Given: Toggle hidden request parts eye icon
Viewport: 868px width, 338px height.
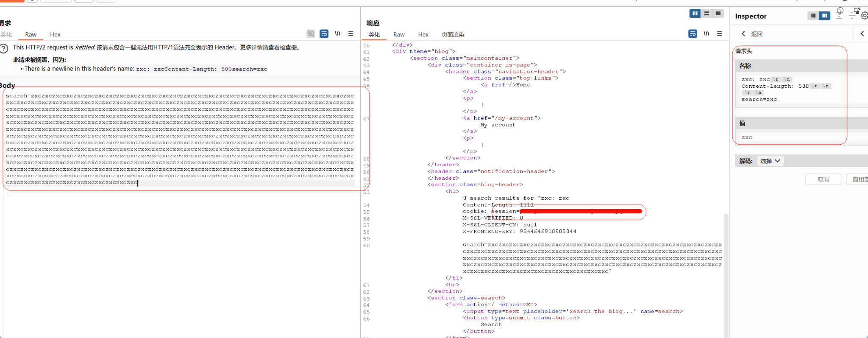Looking at the screenshot, I should pyautogui.click(x=311, y=34).
